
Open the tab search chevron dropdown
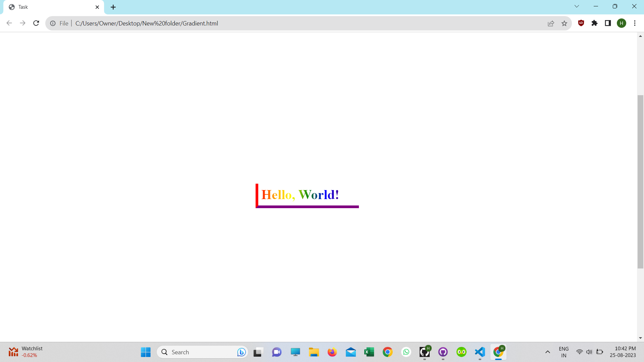pyautogui.click(x=577, y=6)
